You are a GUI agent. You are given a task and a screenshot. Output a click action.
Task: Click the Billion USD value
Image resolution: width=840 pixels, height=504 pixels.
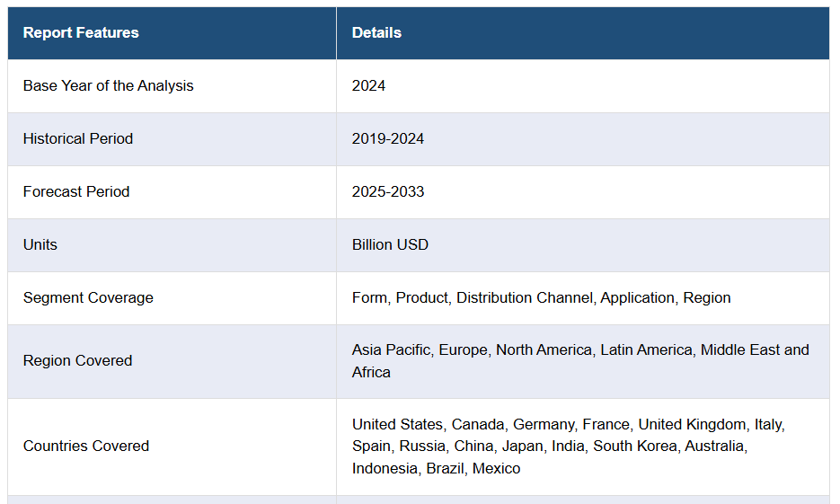pos(390,245)
